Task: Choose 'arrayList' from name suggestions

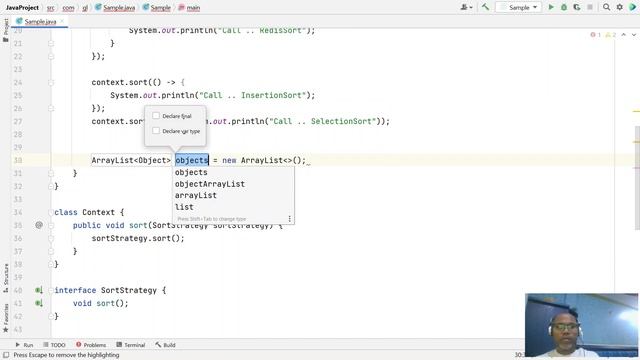Action: (233, 195)
